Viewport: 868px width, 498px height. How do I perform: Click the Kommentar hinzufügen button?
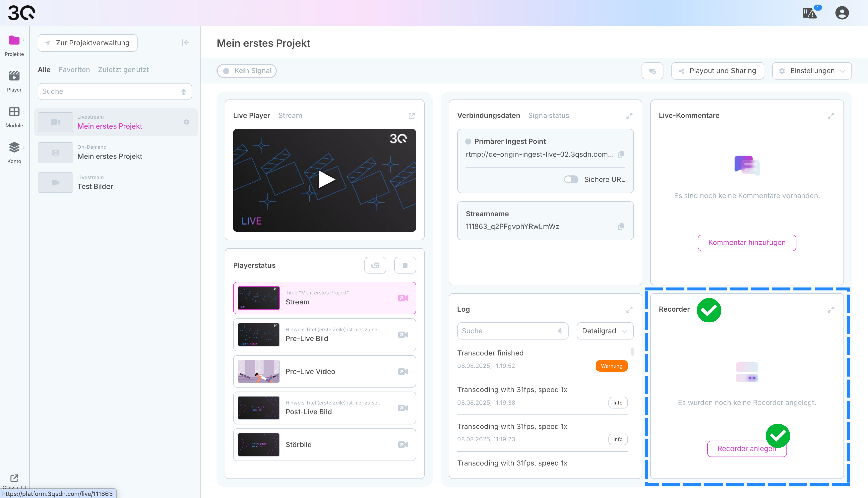[x=747, y=242]
